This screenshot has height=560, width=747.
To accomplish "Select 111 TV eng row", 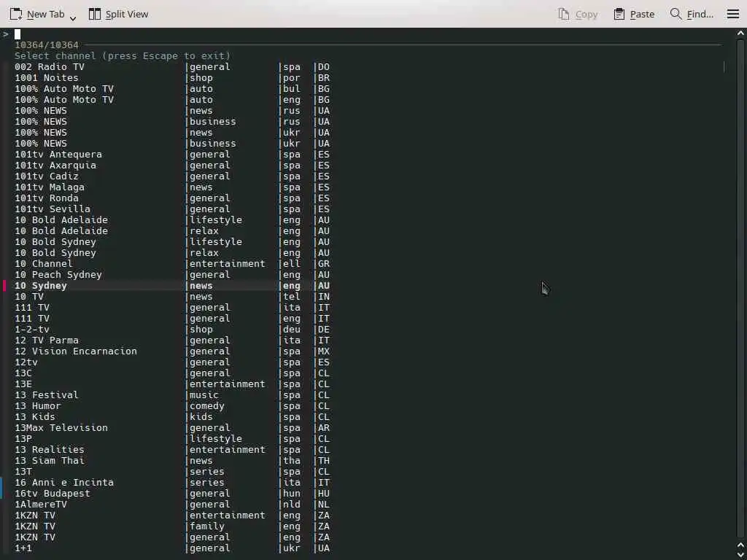I will point(172,319).
